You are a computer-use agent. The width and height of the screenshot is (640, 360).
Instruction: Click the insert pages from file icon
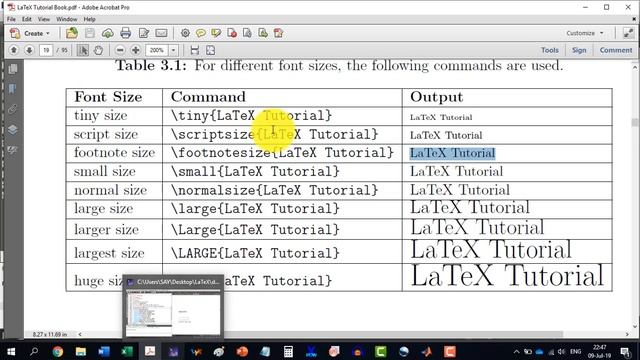[x=263, y=33]
